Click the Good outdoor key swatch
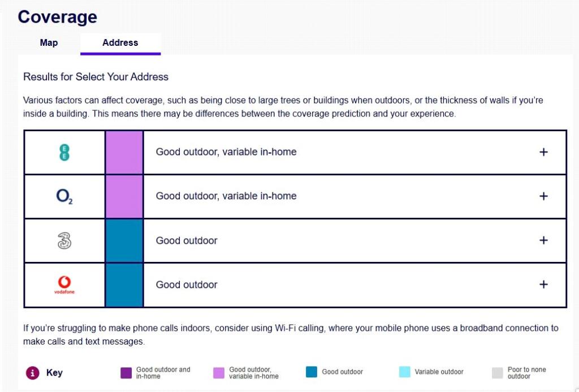 [x=312, y=372]
